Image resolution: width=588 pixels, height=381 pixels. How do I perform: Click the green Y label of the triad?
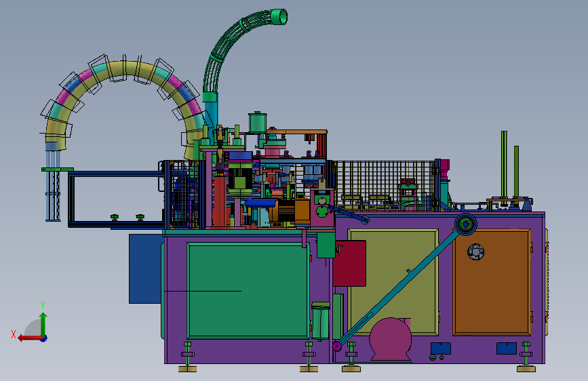(x=43, y=304)
